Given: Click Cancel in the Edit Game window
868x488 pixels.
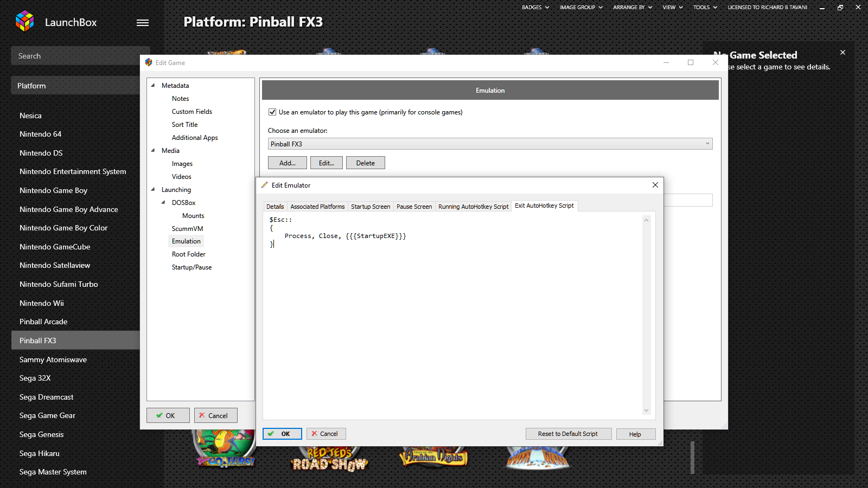Looking at the screenshot, I should tap(216, 415).
